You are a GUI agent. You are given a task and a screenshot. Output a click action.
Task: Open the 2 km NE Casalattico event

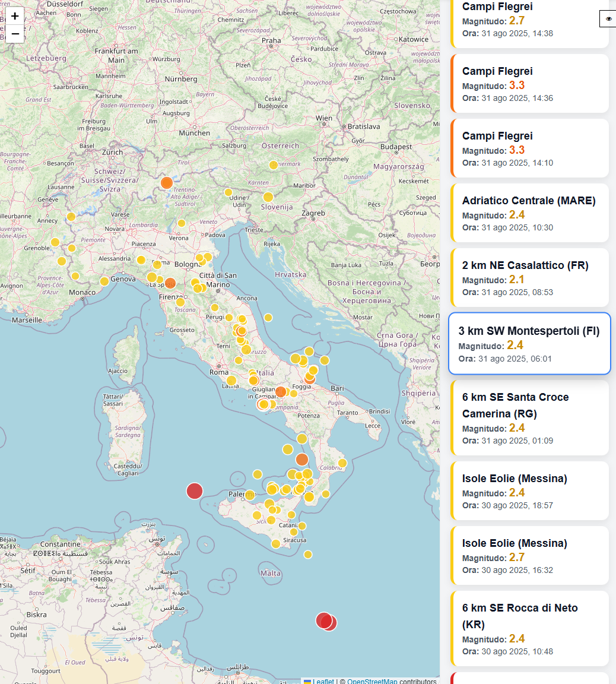tap(529, 277)
